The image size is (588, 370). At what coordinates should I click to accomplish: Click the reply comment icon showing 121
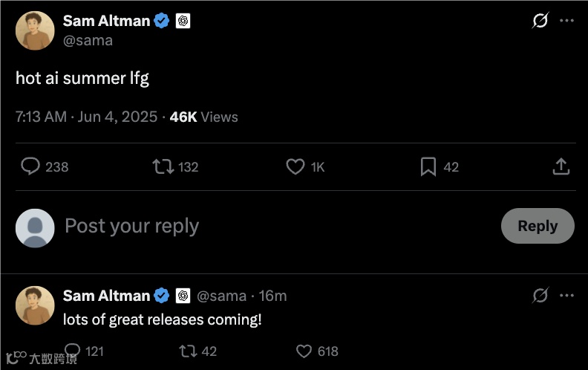[73, 350]
